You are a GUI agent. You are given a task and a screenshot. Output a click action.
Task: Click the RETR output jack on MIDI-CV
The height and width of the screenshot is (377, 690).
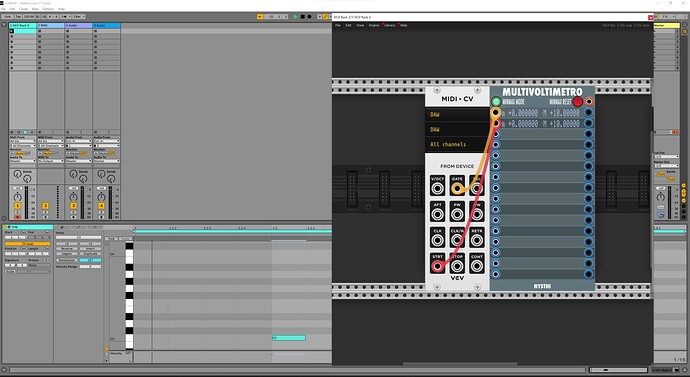click(x=477, y=240)
